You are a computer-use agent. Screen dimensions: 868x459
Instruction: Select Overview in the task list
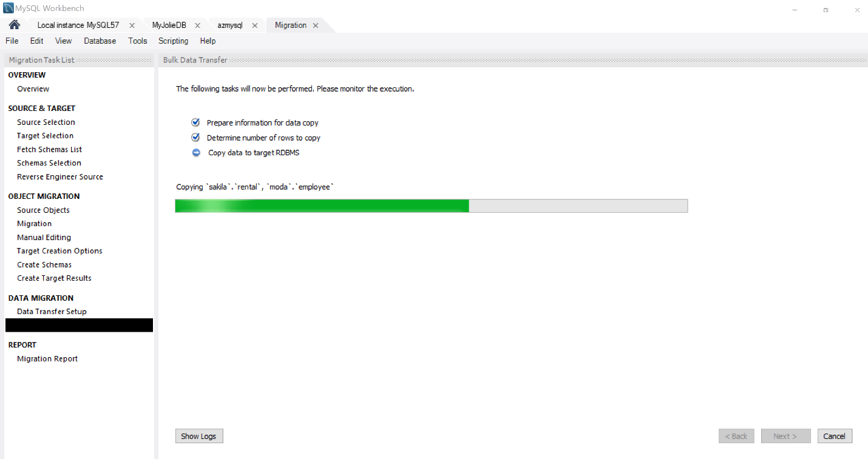pos(33,89)
